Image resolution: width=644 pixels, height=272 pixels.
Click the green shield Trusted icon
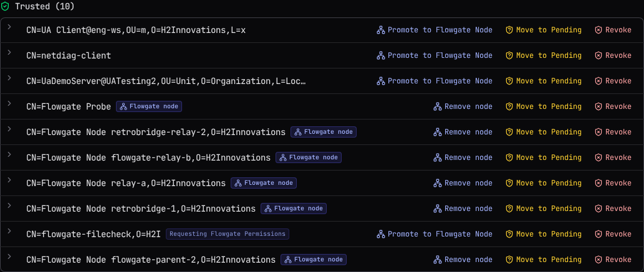(x=5, y=7)
